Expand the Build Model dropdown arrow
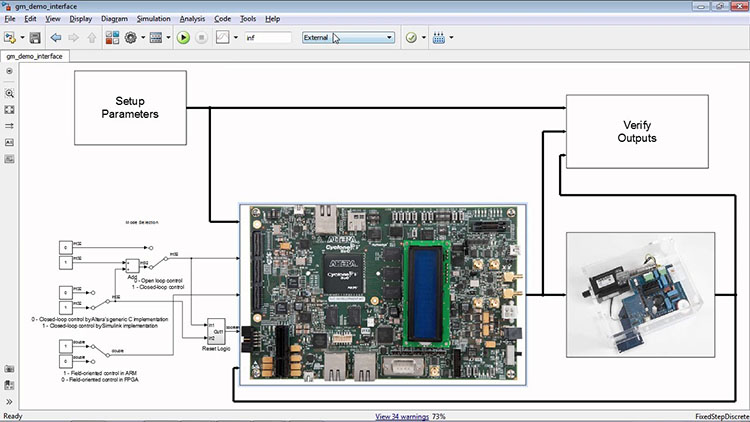750x422 pixels. [x=451, y=37]
